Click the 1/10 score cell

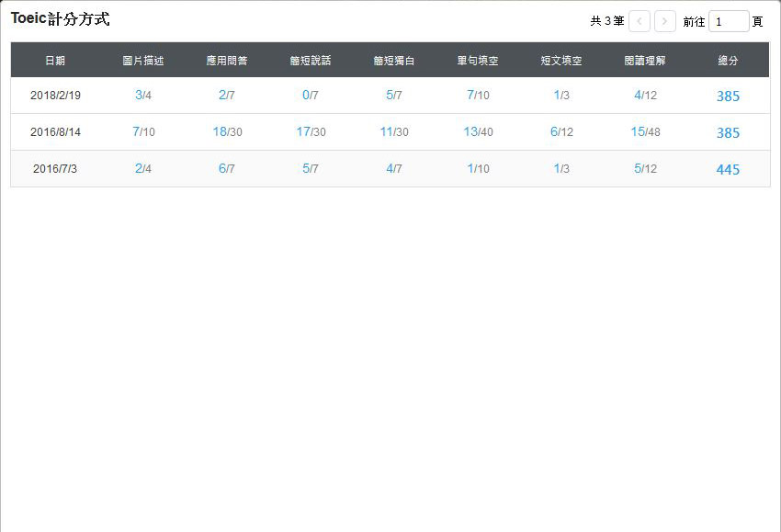(478, 169)
